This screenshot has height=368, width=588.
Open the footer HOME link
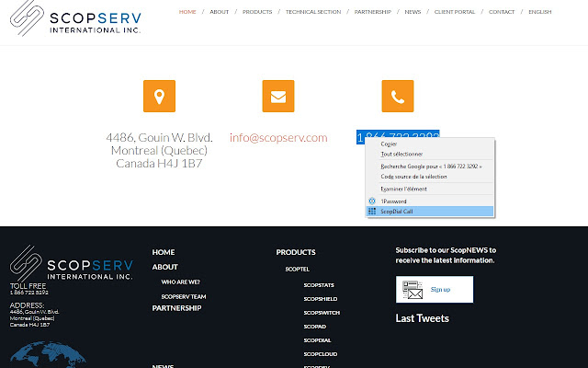tap(164, 252)
